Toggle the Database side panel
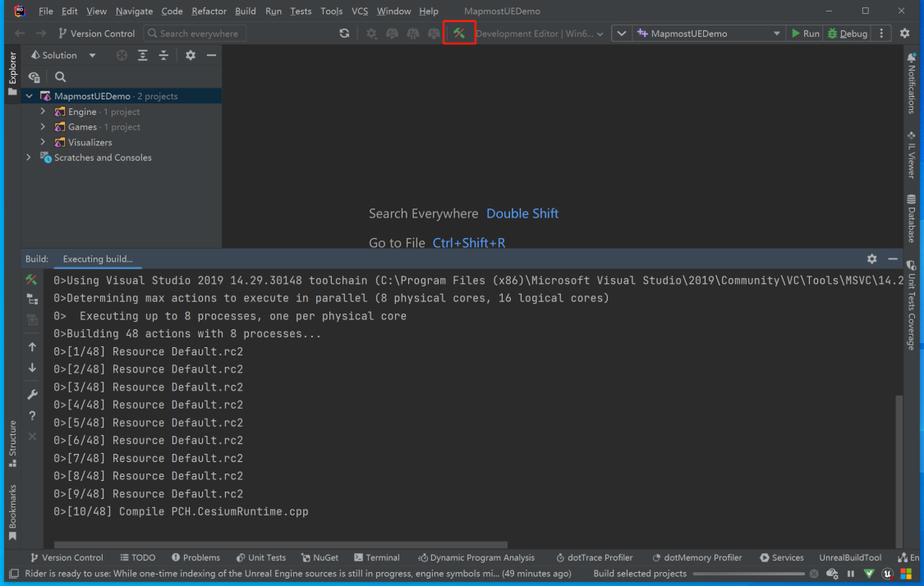This screenshot has height=586, width=924. click(x=912, y=218)
